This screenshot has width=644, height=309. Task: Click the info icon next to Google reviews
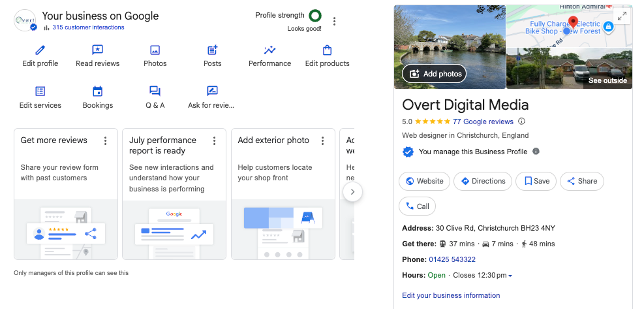[x=521, y=122]
